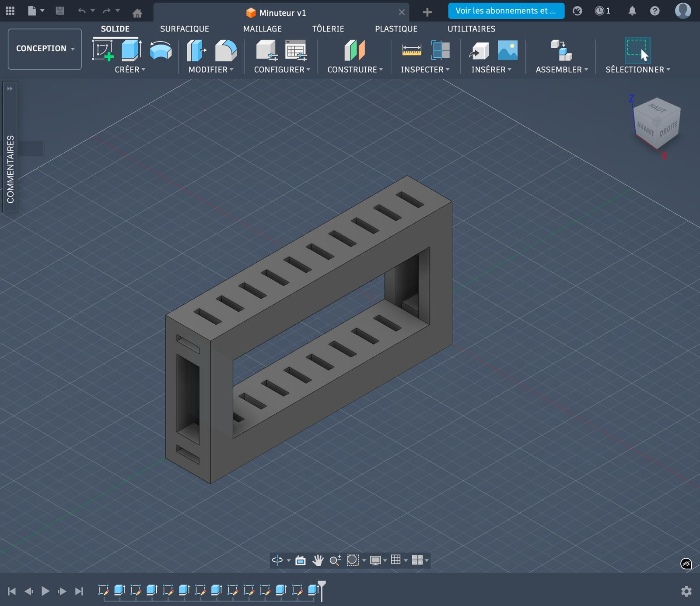This screenshot has height=606, width=700.
Task: Click the last extrude feature in timeline
Action: 313,590
